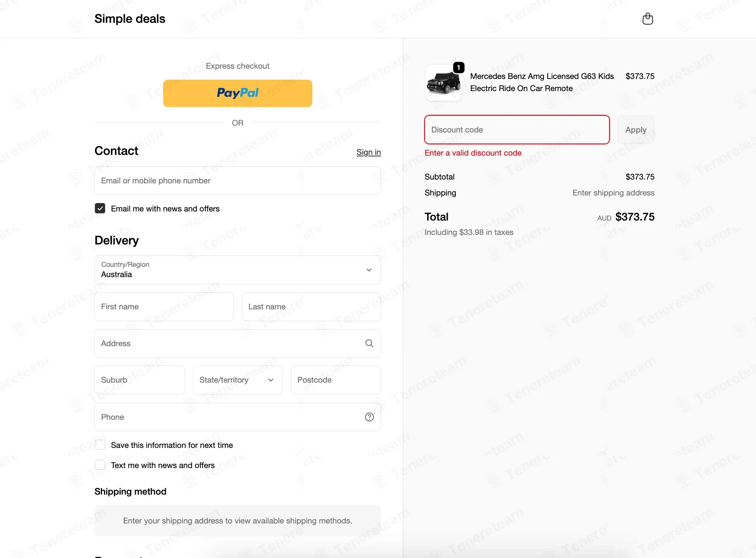The image size is (756, 558).
Task: Click the phone field help question icon
Action: coord(369,417)
